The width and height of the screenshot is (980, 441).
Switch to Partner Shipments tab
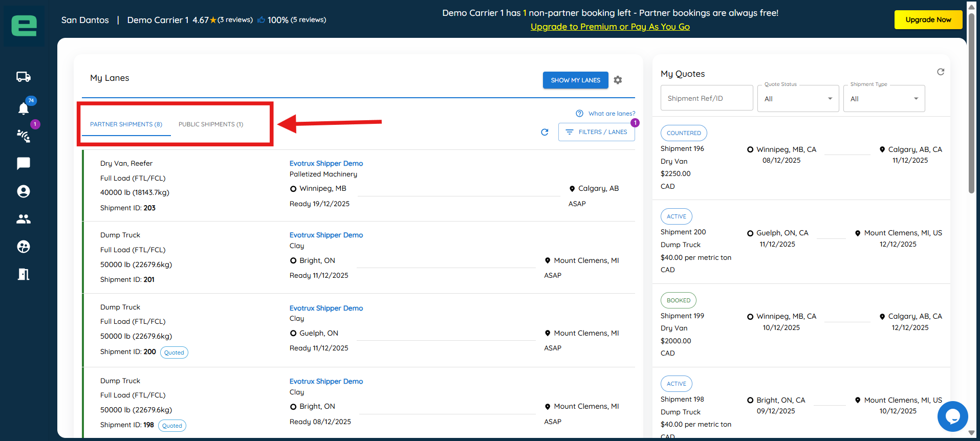(126, 124)
